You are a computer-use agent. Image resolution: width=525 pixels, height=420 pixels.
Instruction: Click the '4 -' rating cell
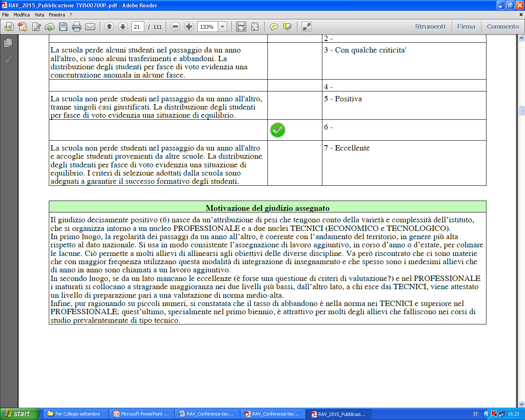[404, 86]
